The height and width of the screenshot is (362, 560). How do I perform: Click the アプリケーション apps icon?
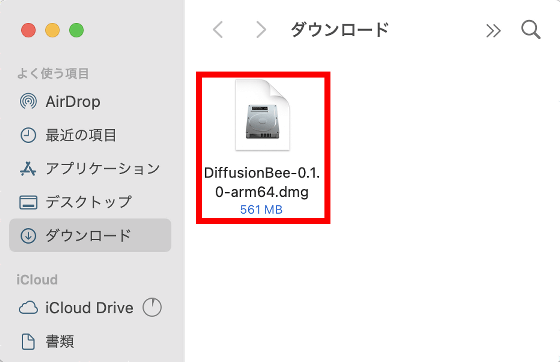(28, 169)
